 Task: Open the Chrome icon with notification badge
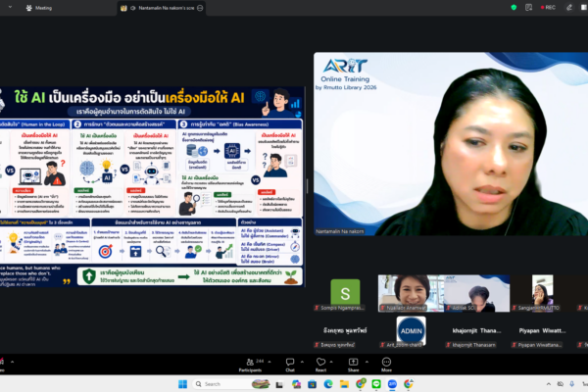361,384
